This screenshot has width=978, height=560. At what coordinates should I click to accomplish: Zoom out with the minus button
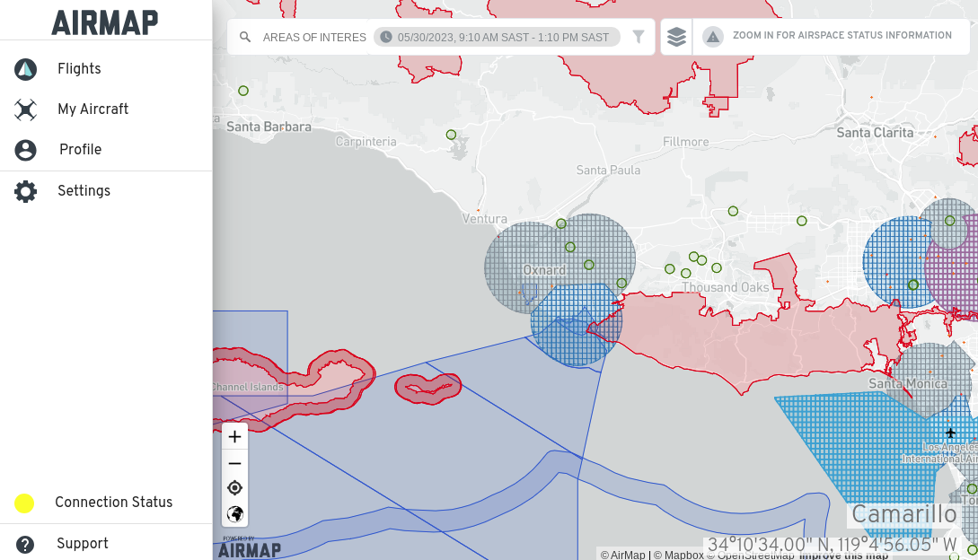pos(234,463)
